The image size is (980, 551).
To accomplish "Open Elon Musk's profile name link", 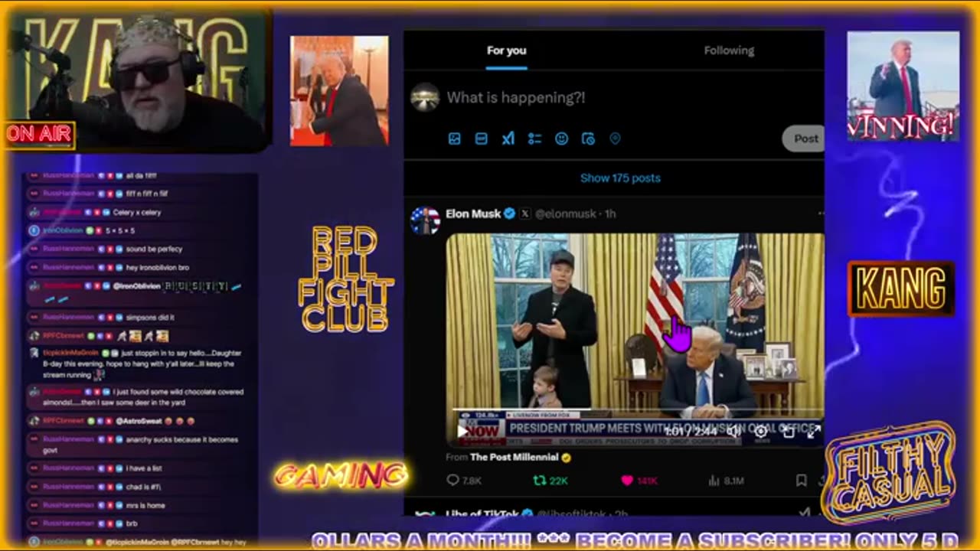I will pos(473,214).
